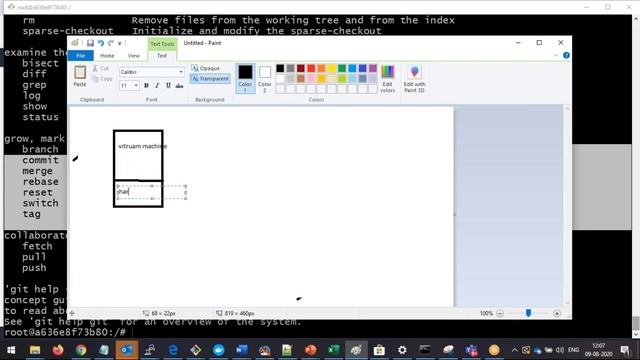The width and height of the screenshot is (640, 360).
Task: Open Excel from the taskbar
Action: pos(333,350)
